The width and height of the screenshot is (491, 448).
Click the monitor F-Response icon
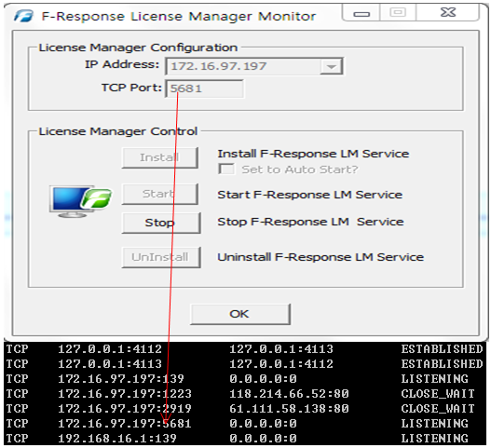pos(80,201)
